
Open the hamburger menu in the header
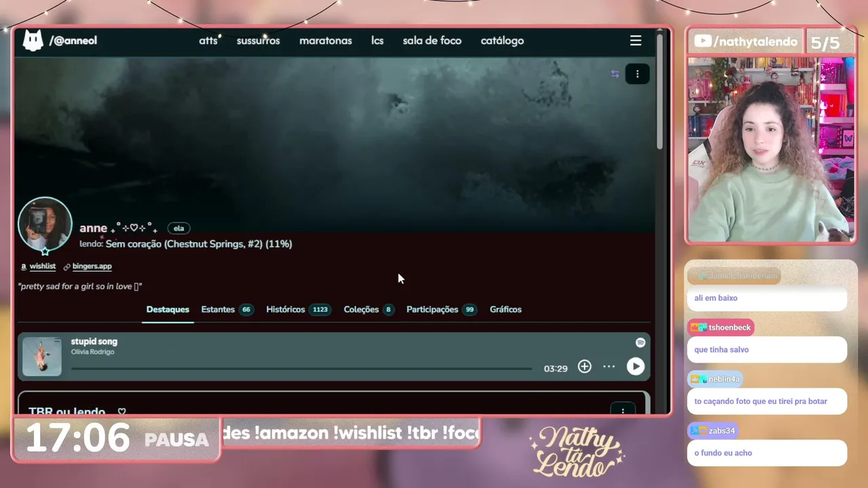(x=635, y=41)
